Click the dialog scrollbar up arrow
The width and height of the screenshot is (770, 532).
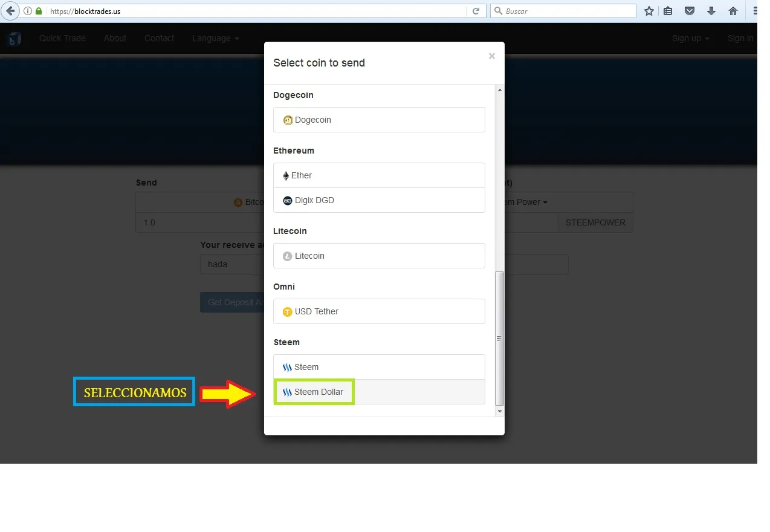click(499, 90)
